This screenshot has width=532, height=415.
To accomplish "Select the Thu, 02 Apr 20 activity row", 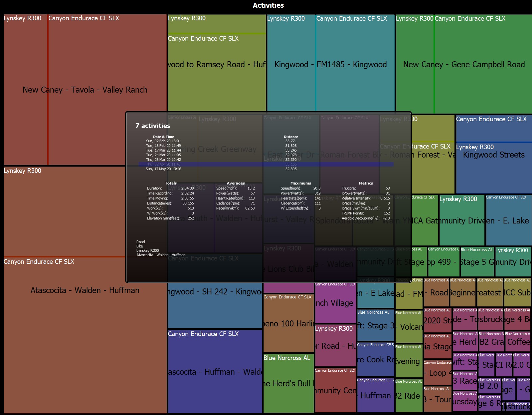I will click(266, 164).
